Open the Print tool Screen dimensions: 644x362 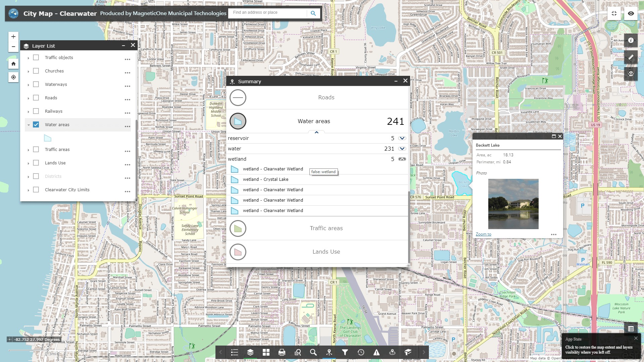282,352
